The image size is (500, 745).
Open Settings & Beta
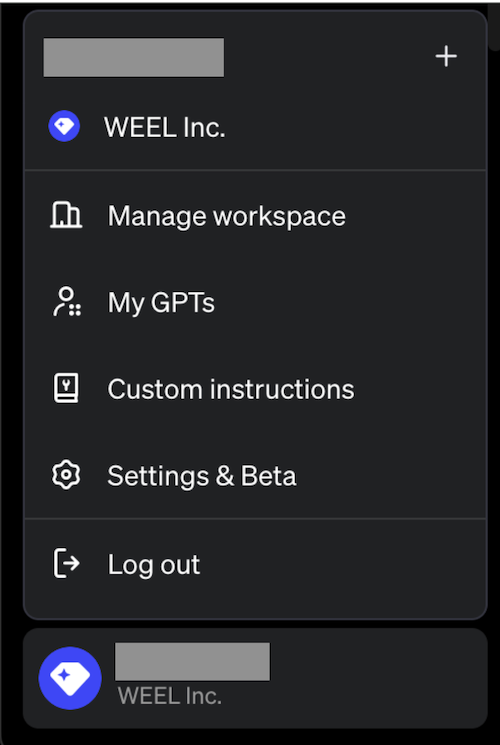pos(255,475)
